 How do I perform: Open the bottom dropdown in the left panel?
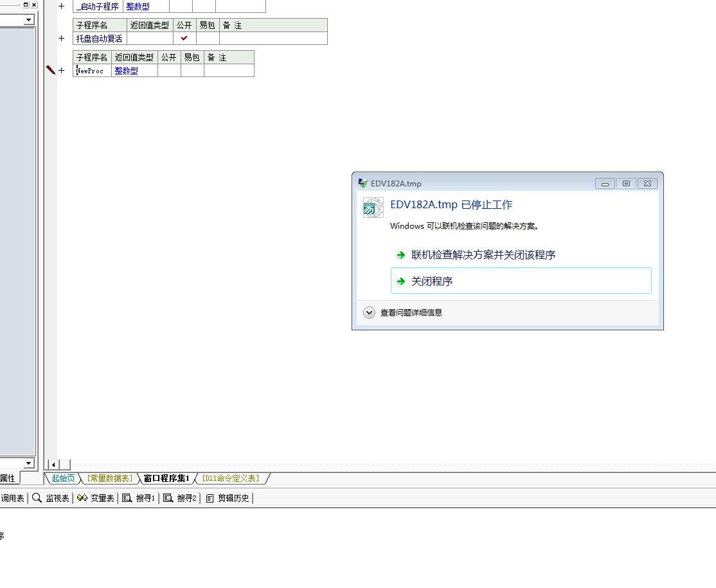coord(29,463)
